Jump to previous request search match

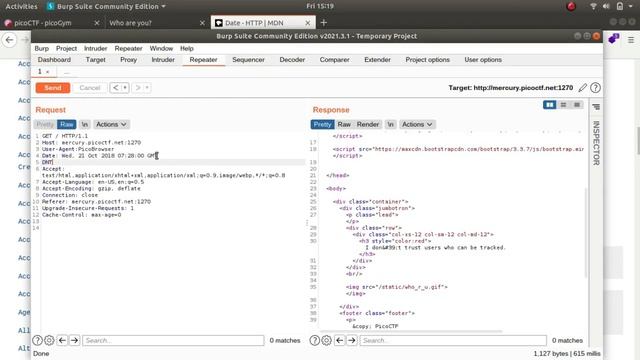(62, 340)
